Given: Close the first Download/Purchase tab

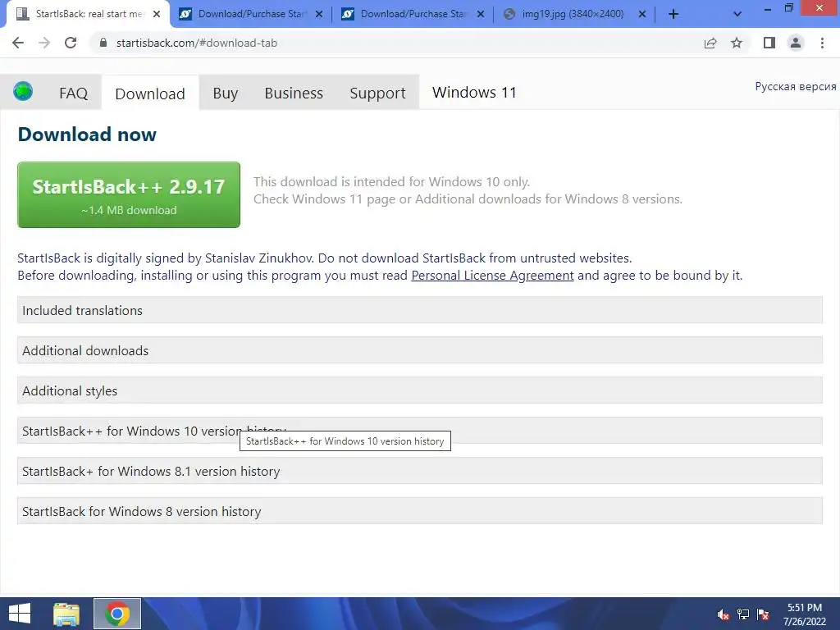Looking at the screenshot, I should pos(319,14).
